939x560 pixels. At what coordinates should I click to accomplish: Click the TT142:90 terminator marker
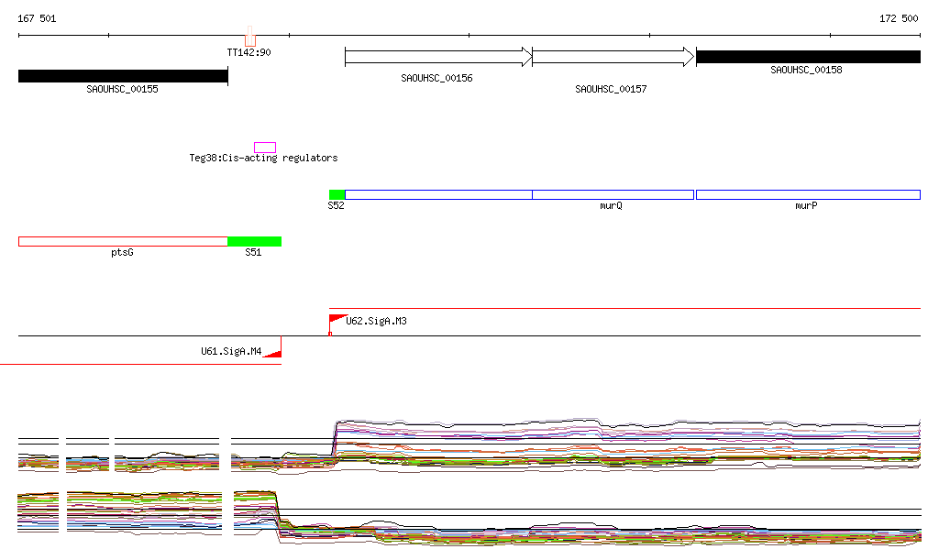250,37
